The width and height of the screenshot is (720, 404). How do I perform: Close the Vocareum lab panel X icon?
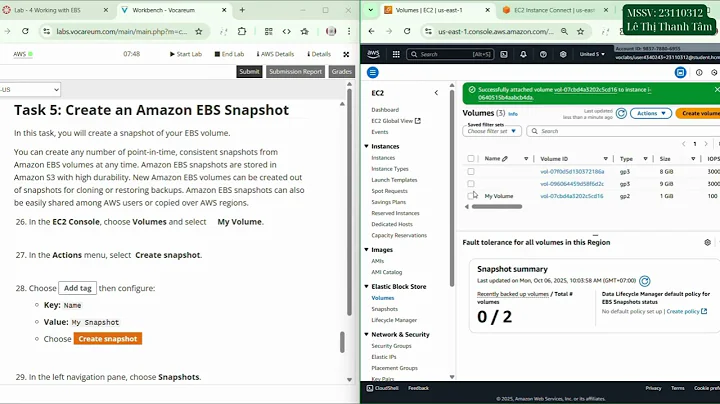[x=346, y=54]
